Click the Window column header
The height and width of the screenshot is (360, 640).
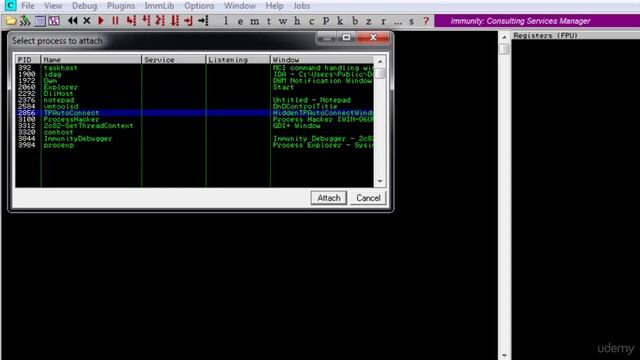[x=322, y=60]
